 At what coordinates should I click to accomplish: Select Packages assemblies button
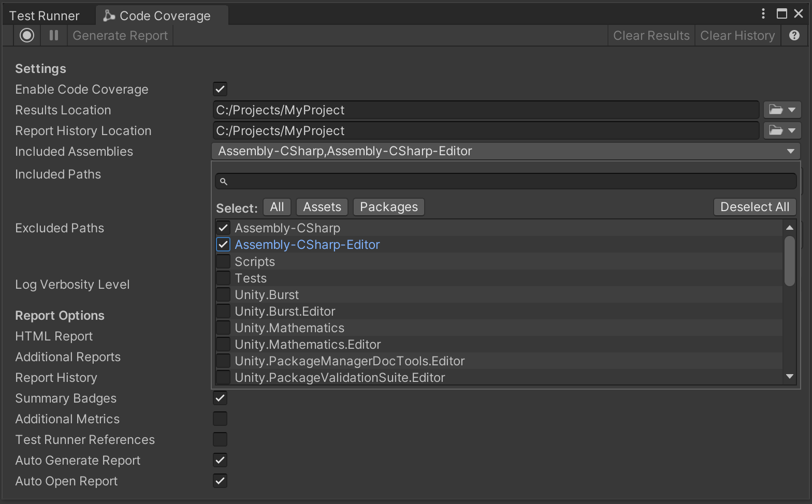pos(388,207)
